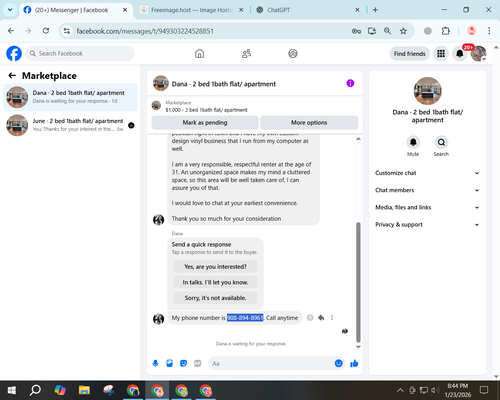Reply to the phone number message
500x400 pixels.
tap(321, 318)
